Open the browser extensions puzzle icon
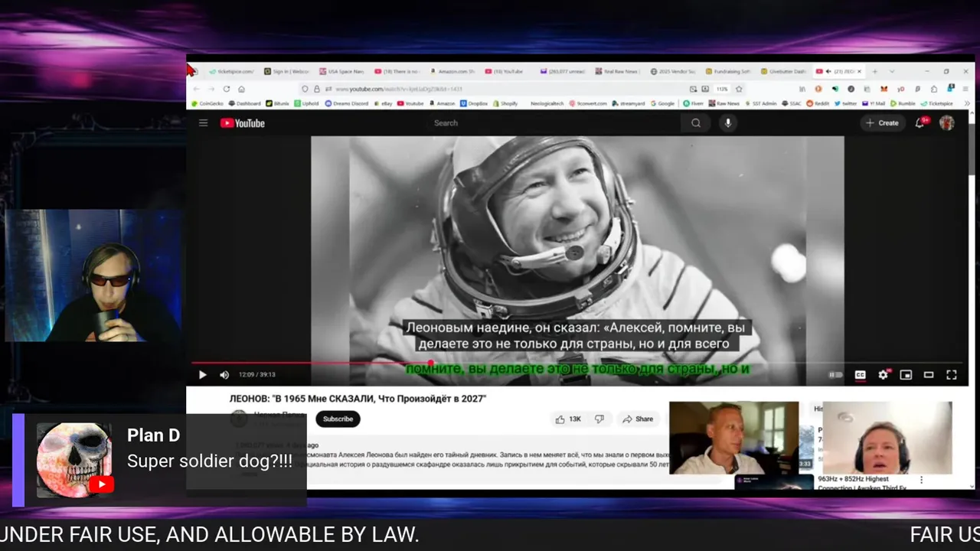The height and width of the screenshot is (551, 980). tap(934, 89)
